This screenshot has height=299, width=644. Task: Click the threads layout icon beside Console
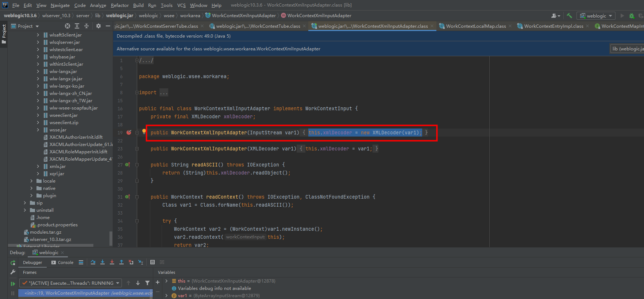pos(81,262)
